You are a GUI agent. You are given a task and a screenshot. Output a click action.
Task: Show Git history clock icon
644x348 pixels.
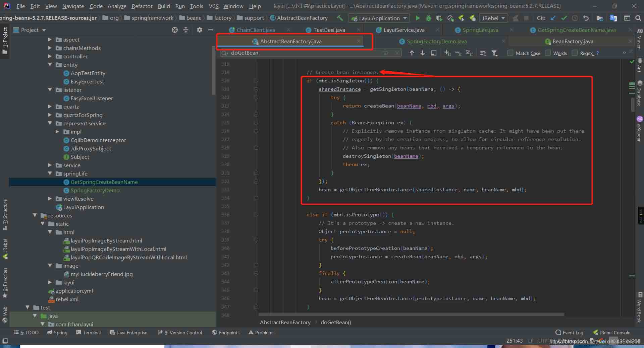(575, 18)
